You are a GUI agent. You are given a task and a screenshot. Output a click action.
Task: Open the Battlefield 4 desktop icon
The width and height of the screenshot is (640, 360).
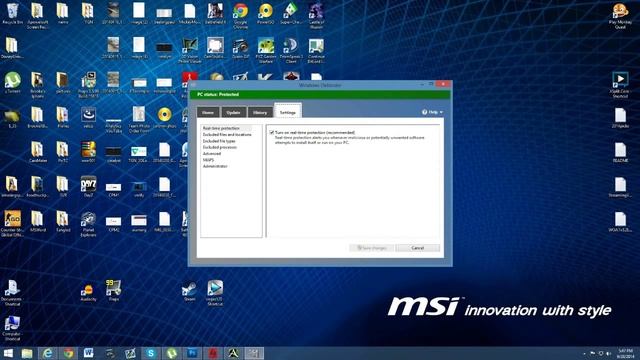click(x=215, y=14)
